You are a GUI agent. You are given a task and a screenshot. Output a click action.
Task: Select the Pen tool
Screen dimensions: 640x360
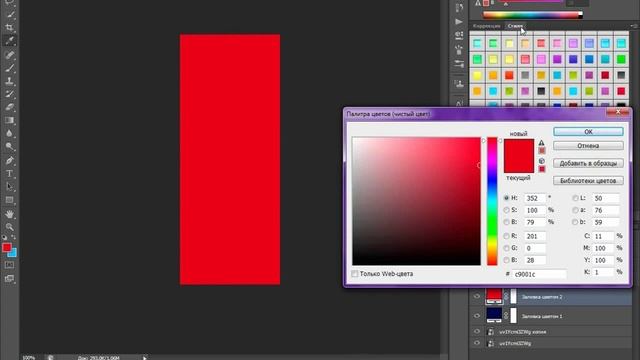tap(9, 160)
